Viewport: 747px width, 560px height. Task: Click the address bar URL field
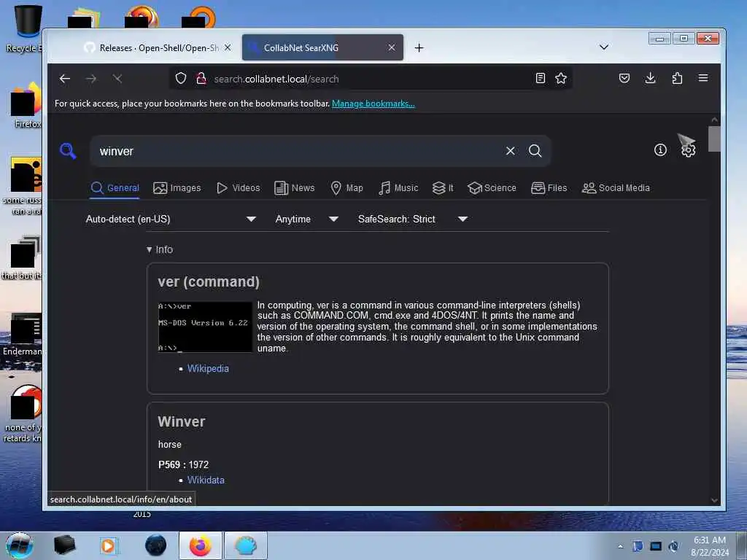coord(371,79)
